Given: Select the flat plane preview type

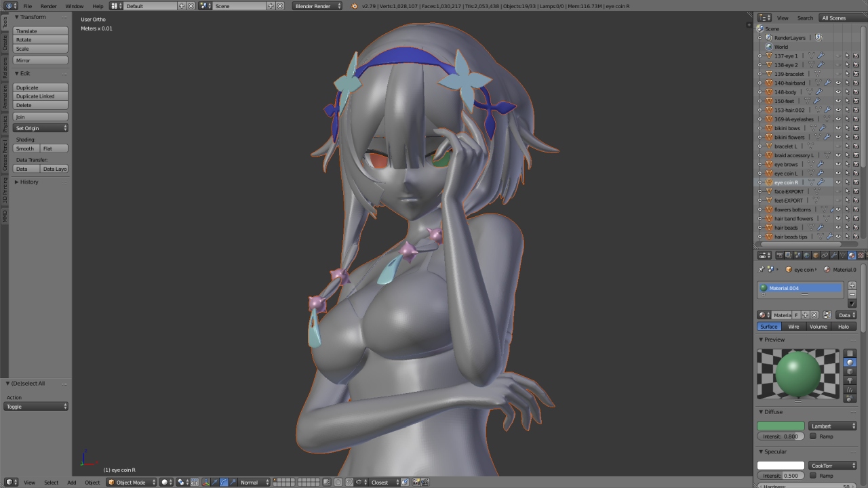Looking at the screenshot, I should (850, 354).
